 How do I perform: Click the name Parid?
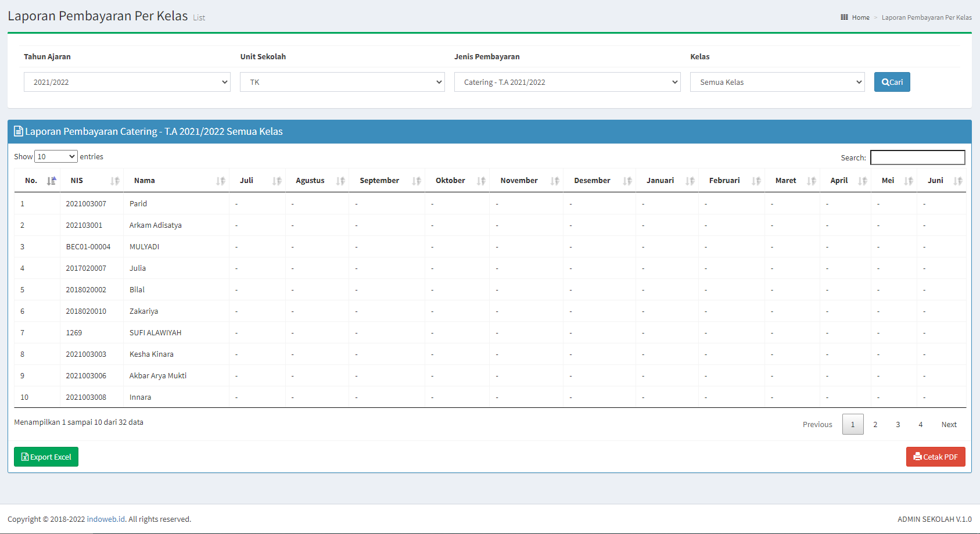(138, 203)
